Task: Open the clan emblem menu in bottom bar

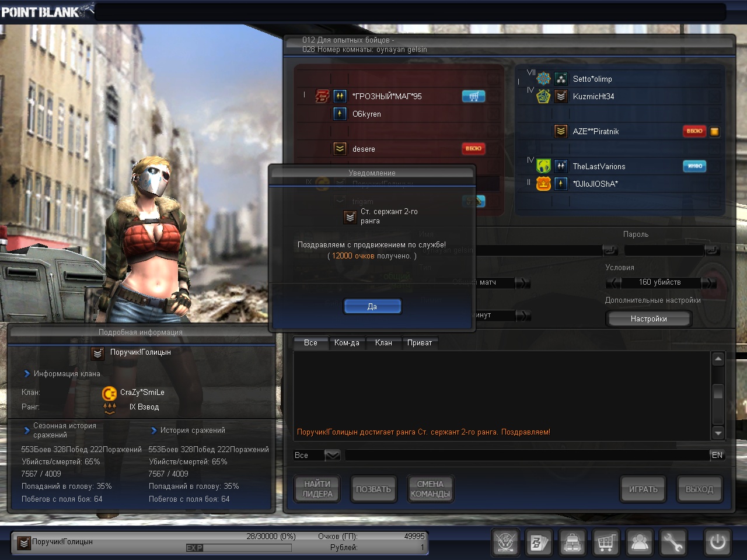Action: tap(505, 542)
